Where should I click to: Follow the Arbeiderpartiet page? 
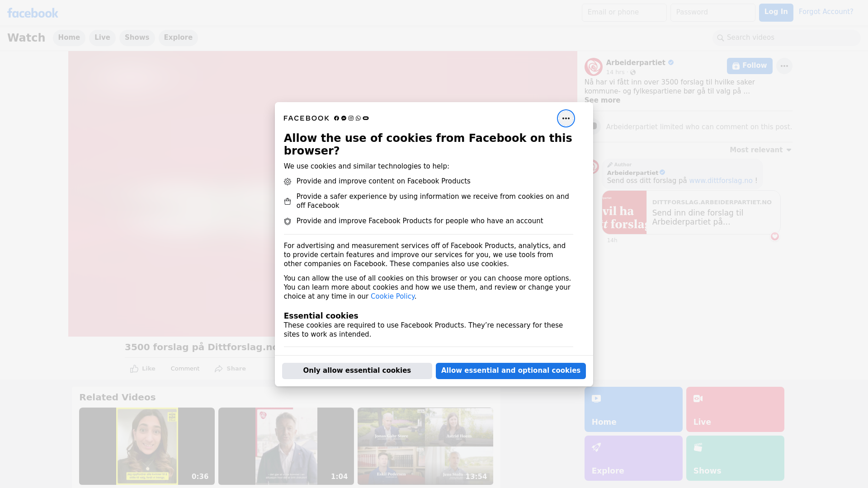point(749,66)
